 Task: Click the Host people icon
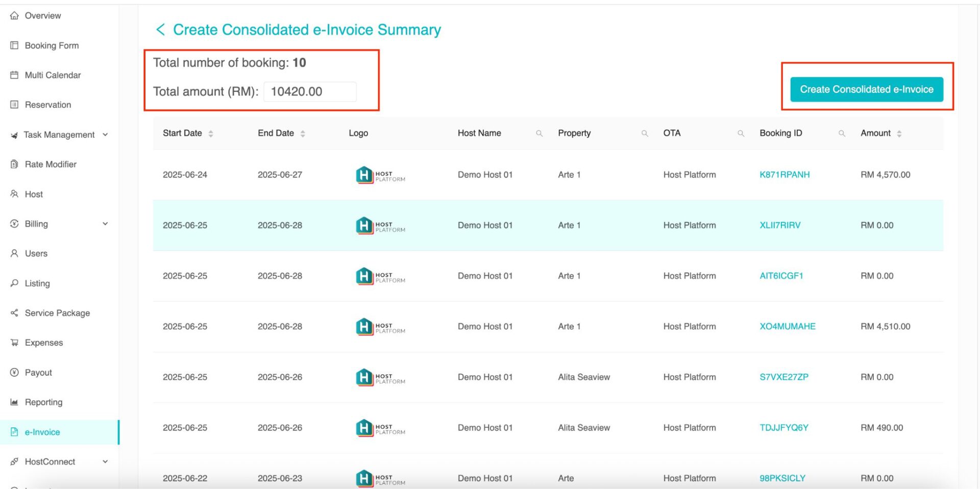14,194
